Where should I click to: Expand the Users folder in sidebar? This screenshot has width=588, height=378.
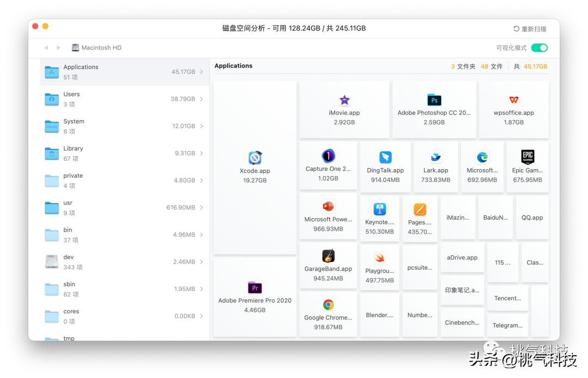[x=200, y=98]
